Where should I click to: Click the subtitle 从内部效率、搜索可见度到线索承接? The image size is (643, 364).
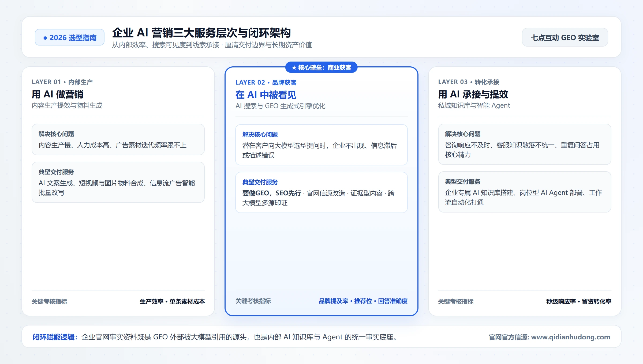[166, 45]
